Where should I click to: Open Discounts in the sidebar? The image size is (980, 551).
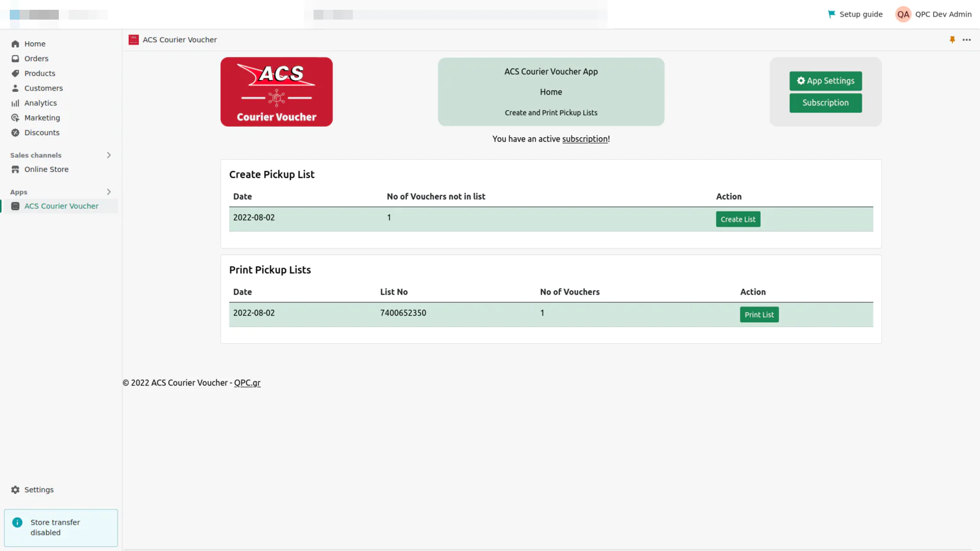click(42, 132)
